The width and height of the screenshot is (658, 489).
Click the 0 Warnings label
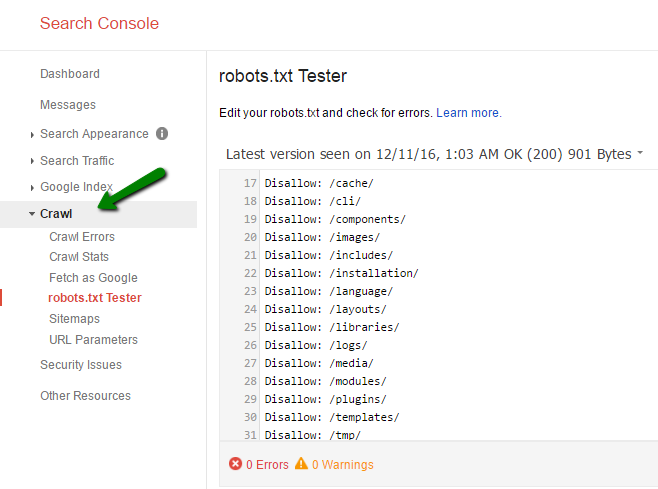pyautogui.click(x=343, y=465)
